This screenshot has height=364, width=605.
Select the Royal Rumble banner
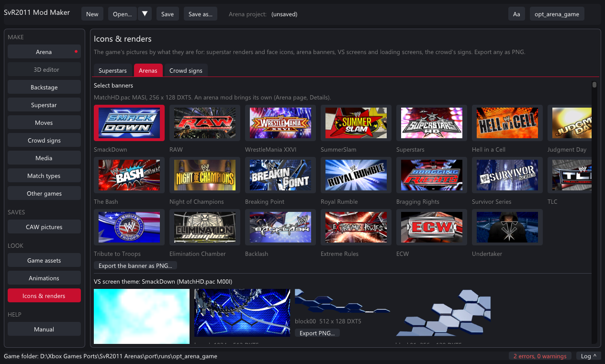356,175
